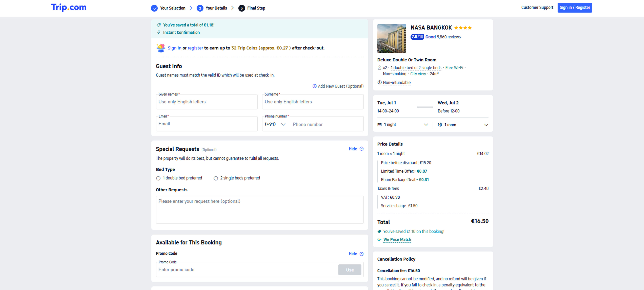
Task: Click the Service charge: €1.50 line
Action: (399, 206)
